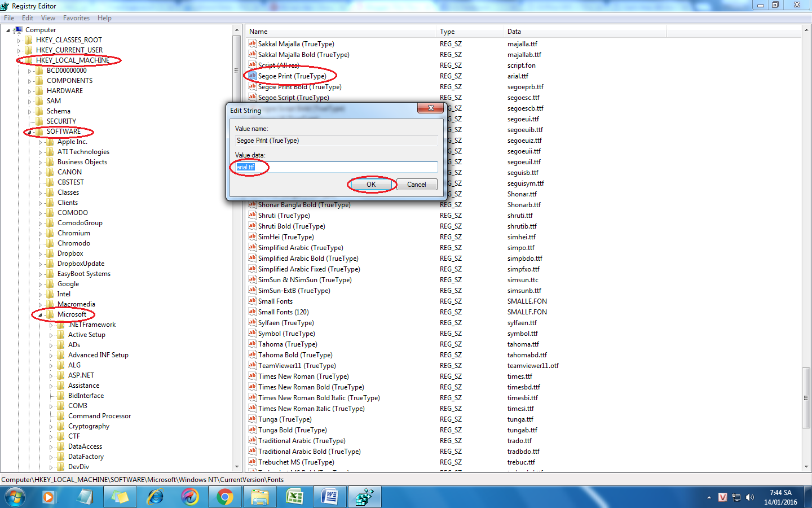Open Windows Start menu orb
Image resolution: width=812 pixels, height=508 pixels.
[15, 497]
